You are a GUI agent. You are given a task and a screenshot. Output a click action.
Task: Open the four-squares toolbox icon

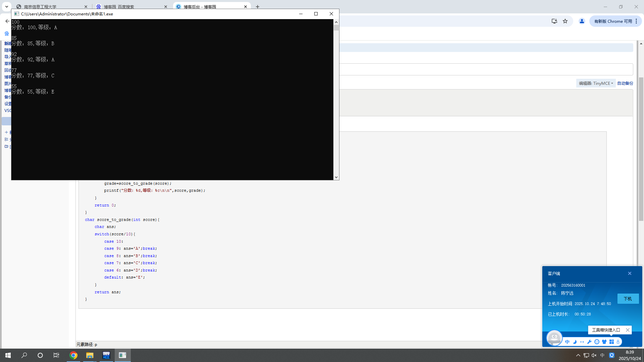point(611,342)
